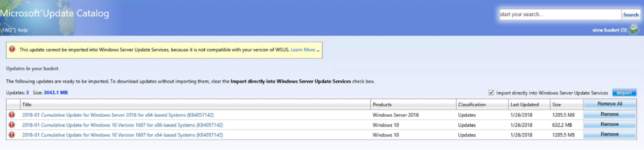The height and width of the screenshot is (150, 644).
Task: Uncheck Import directly into Windows Server Update Services
Action: pos(491,92)
